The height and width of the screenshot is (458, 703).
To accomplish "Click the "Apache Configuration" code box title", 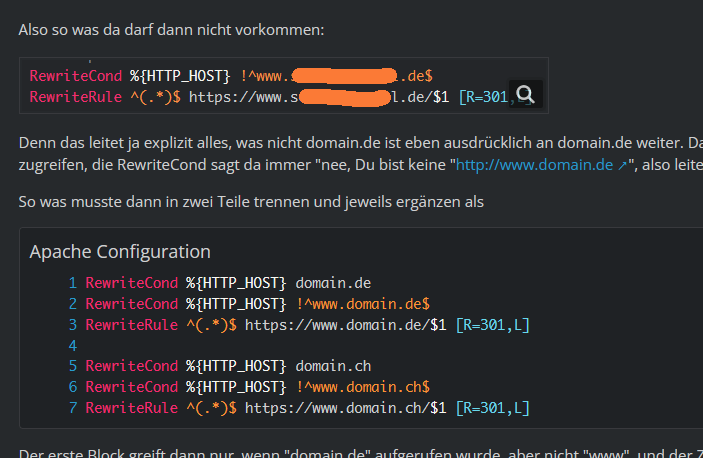I will (120, 252).
